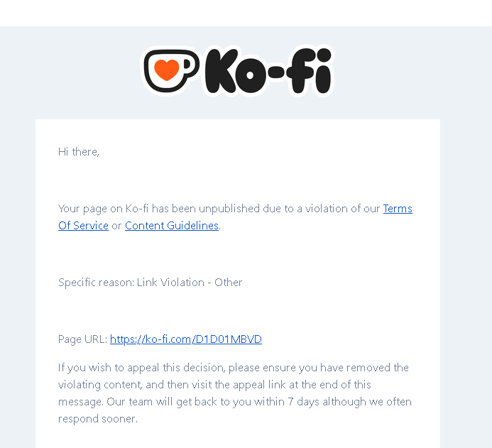
Task: Click 'Specific reason: Link Violation - Other' line
Action: 151,283
